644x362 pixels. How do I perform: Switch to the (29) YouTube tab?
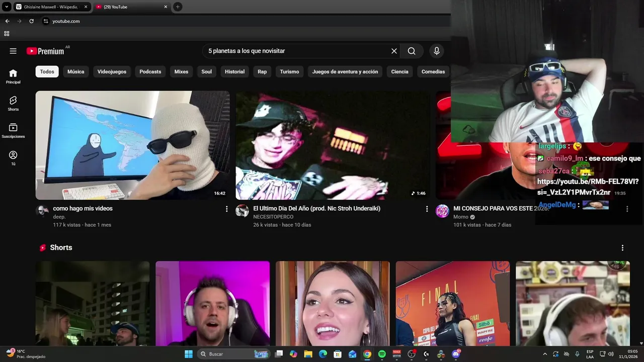coord(132,7)
